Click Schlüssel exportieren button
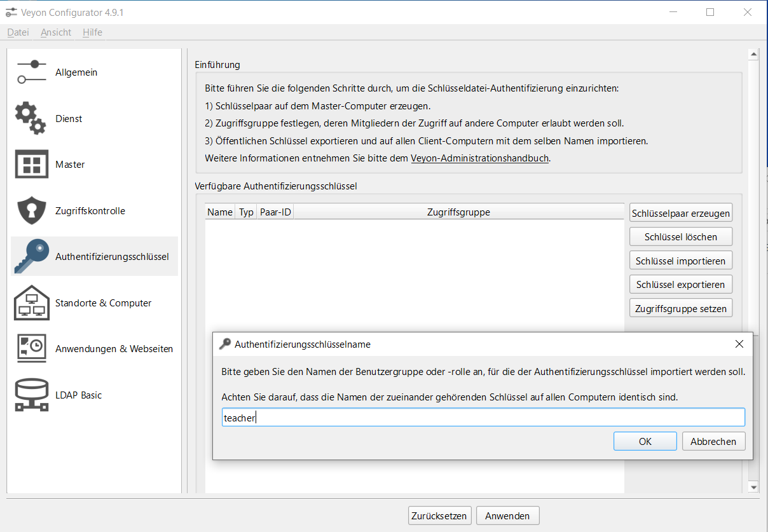 point(680,284)
